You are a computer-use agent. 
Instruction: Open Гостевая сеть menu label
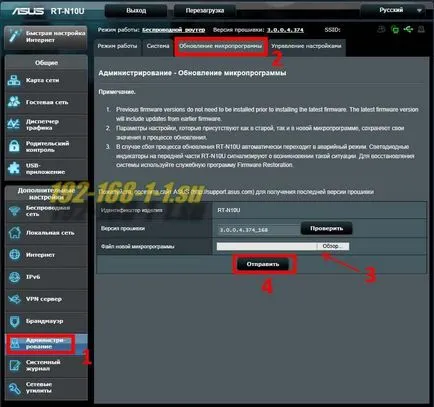pos(47,102)
